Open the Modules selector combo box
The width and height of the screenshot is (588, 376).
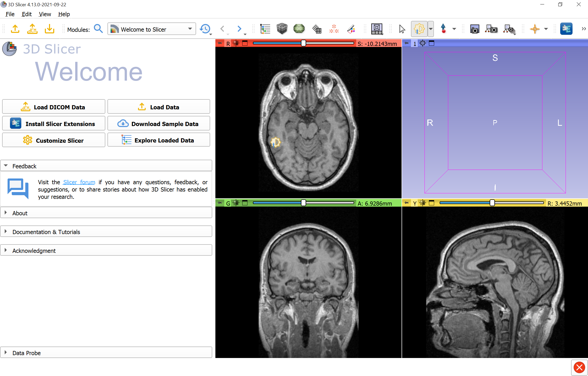tap(152, 29)
